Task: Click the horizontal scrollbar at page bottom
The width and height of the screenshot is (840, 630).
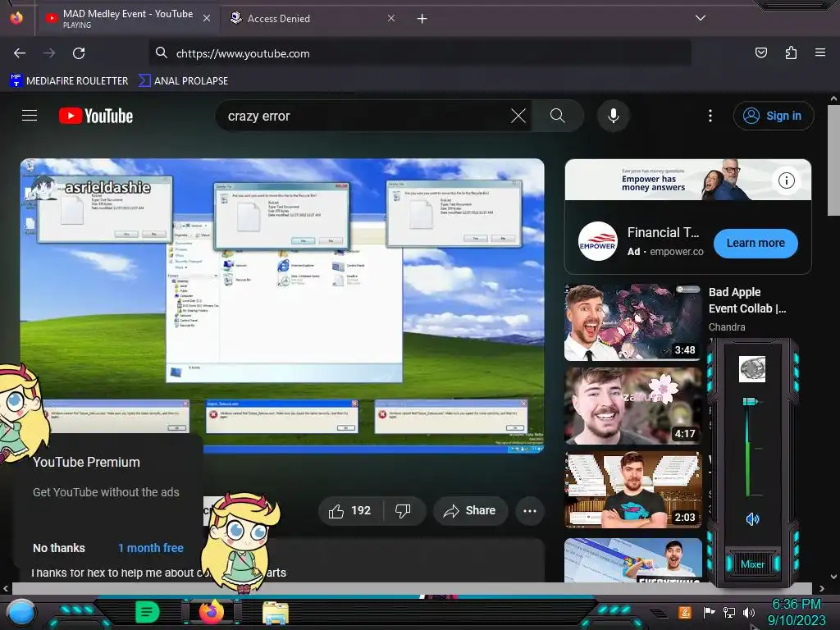Action: (410, 588)
